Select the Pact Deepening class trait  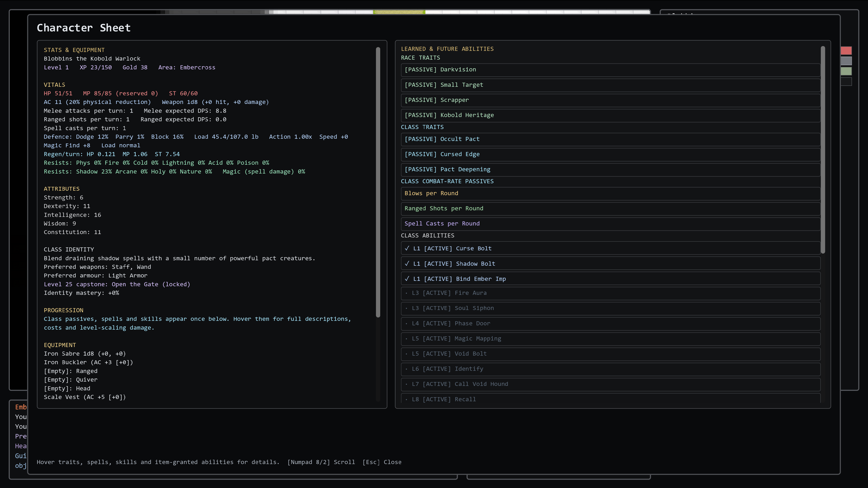[610, 169]
